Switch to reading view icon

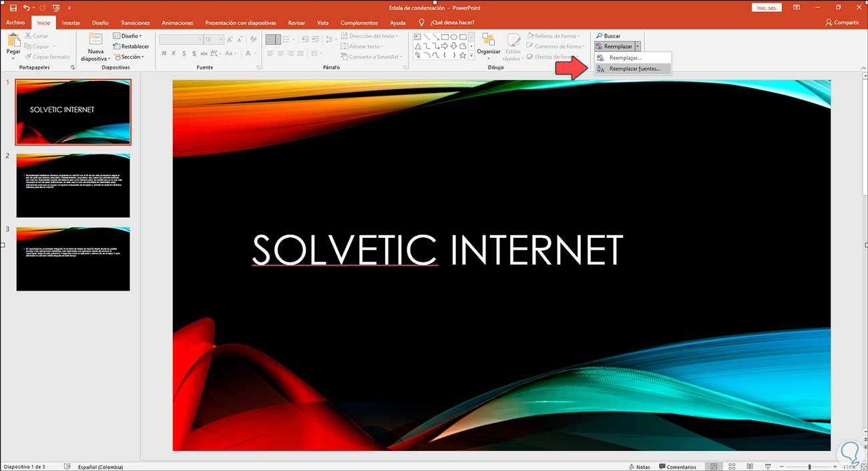coord(749,466)
